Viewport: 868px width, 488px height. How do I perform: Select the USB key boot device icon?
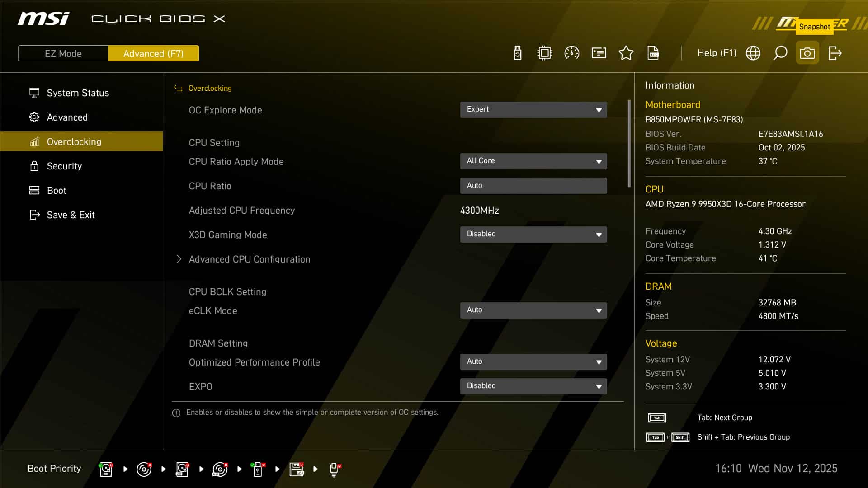[258, 469]
